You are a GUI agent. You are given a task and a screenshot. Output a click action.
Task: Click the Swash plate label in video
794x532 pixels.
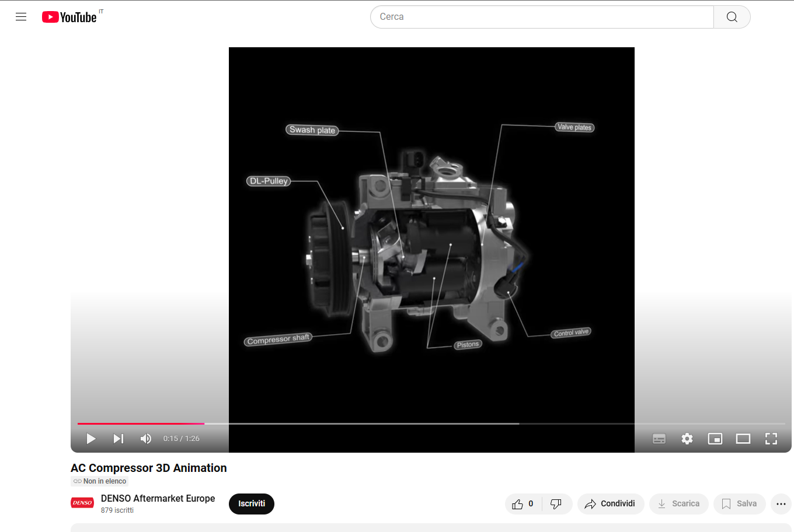point(312,130)
